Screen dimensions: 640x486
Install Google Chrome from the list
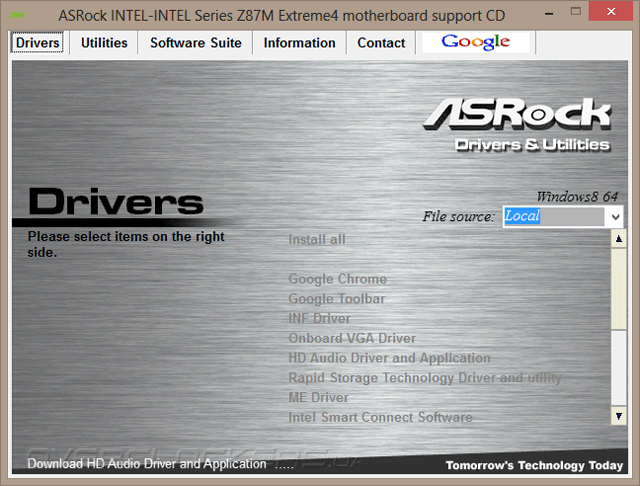point(337,279)
